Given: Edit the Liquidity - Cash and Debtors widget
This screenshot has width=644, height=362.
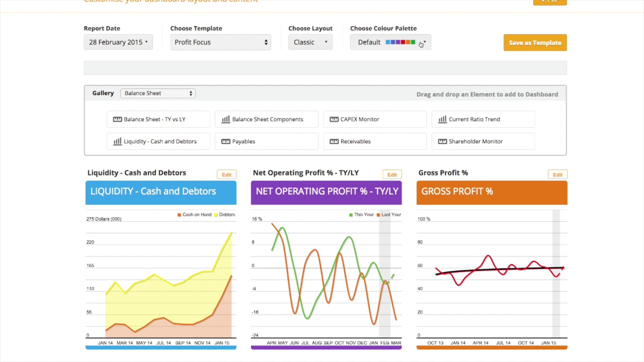Looking at the screenshot, I should click(226, 175).
